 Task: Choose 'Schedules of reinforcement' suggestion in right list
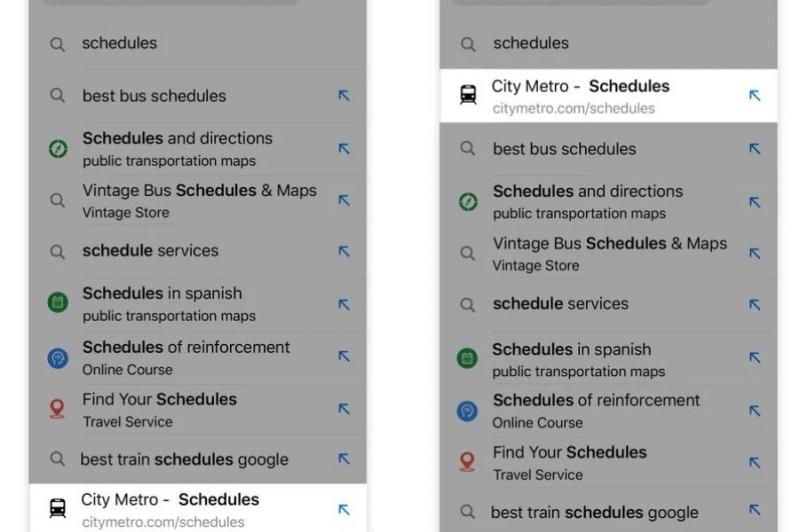pos(596,410)
